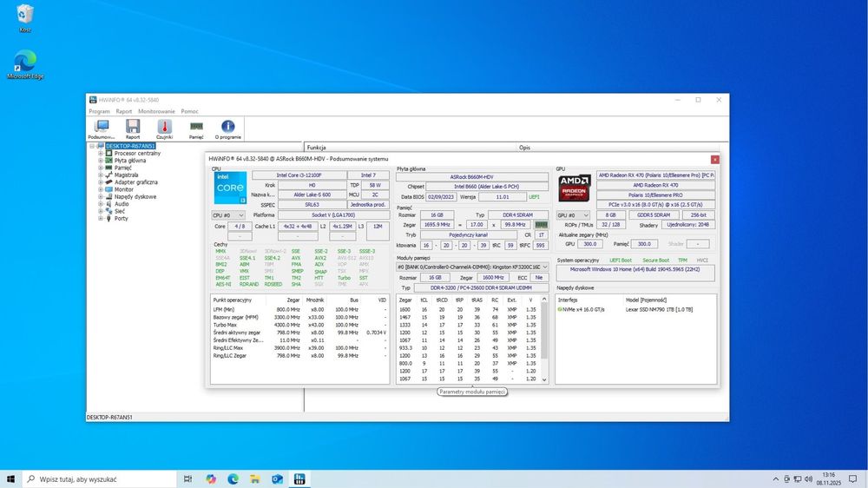Select Adapter graficzna in the tree
The height and width of the screenshot is (488, 868).
(x=135, y=182)
